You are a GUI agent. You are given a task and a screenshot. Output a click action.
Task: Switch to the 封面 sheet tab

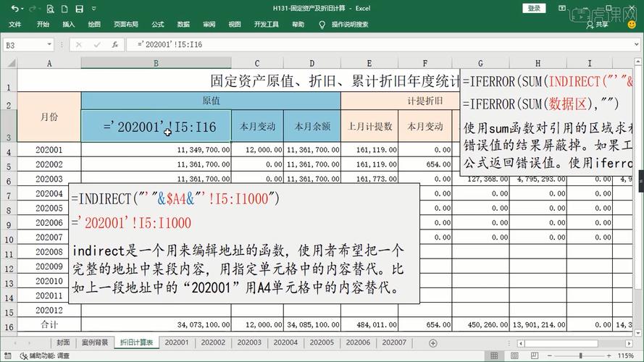(x=63, y=342)
